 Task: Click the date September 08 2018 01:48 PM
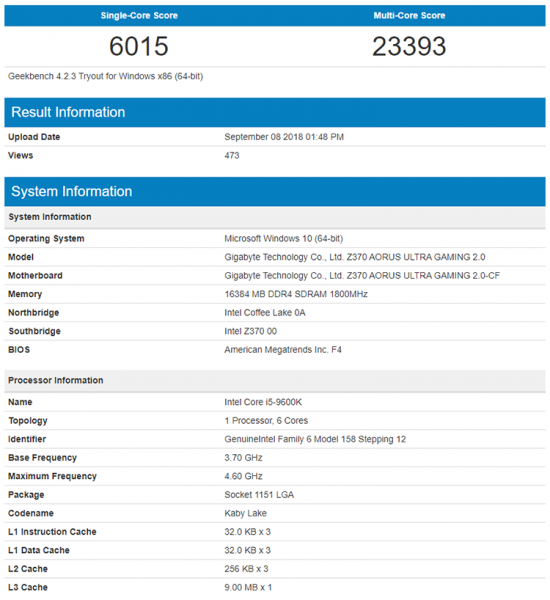coord(284,137)
